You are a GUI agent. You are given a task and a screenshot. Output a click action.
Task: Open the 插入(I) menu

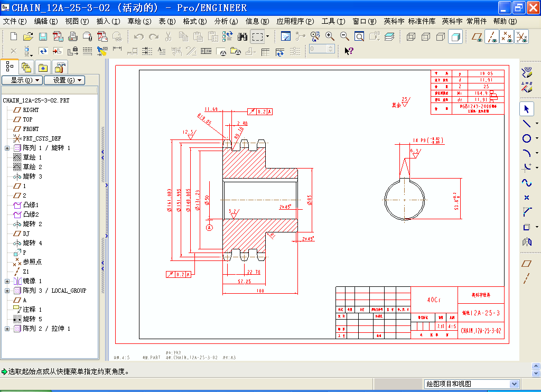108,22
